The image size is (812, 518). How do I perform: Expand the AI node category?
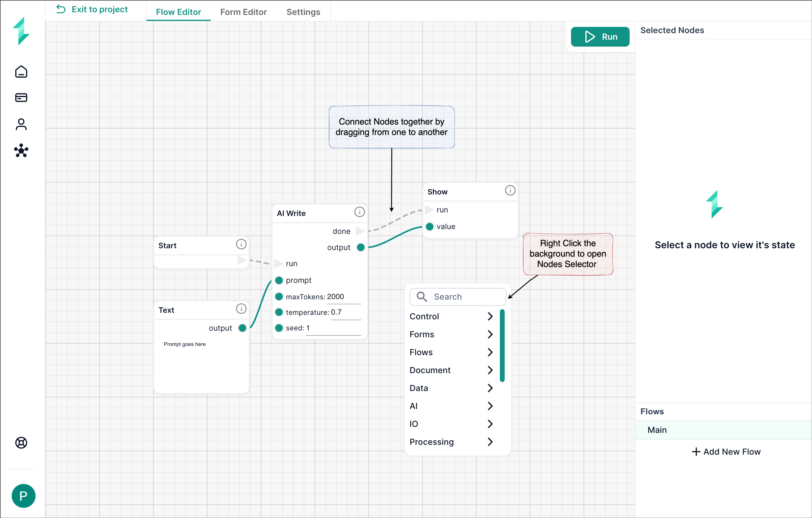pos(451,406)
